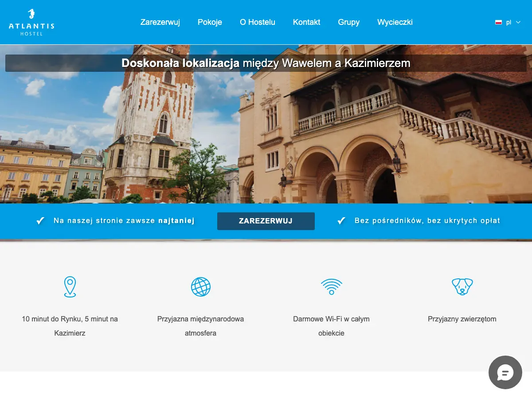
Task: Click 'Darmowe Wi-Fi w całym obiekcie' text
Action: pos(331,326)
